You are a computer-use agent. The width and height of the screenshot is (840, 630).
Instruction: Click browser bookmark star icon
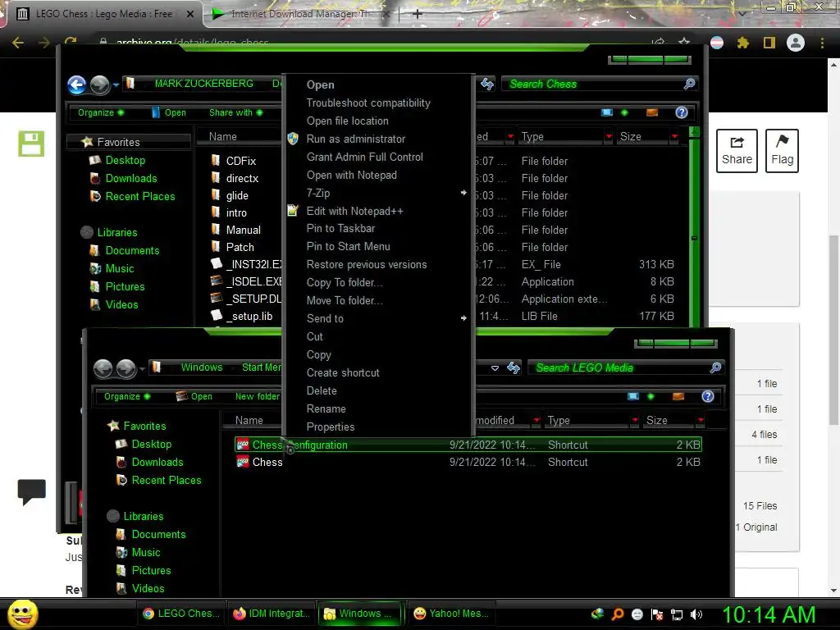tap(684, 42)
